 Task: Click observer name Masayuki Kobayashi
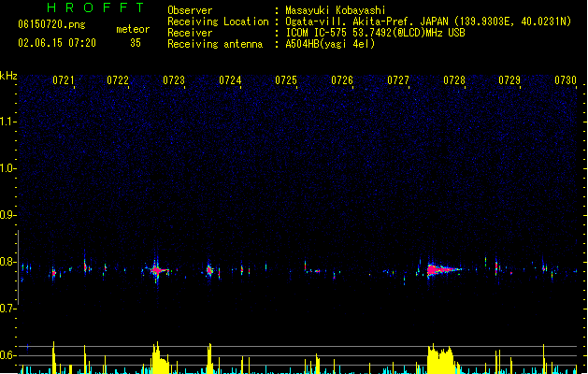point(336,10)
